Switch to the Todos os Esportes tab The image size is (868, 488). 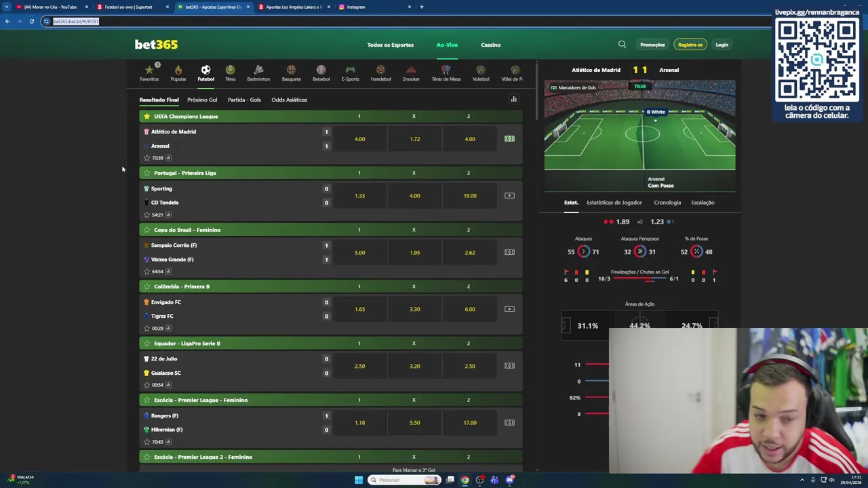point(390,45)
